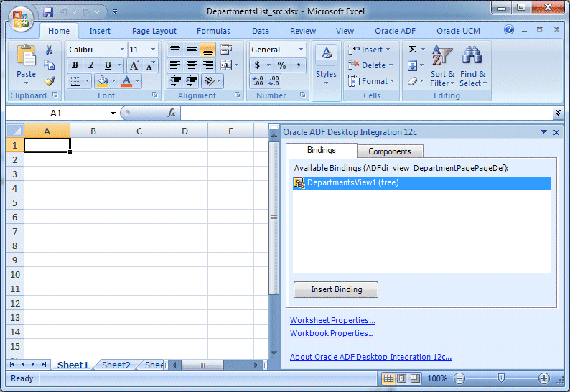
Task: Apply percent style
Action: (281, 65)
